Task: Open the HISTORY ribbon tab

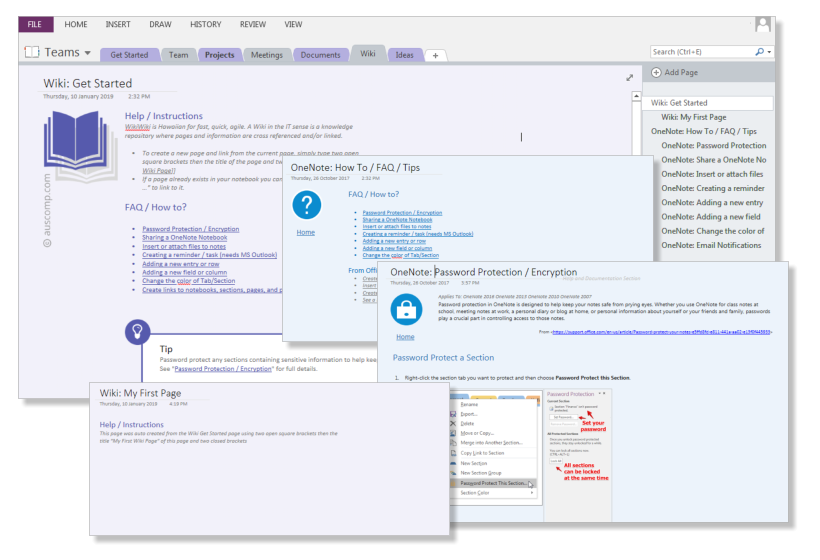Action: pos(206,24)
